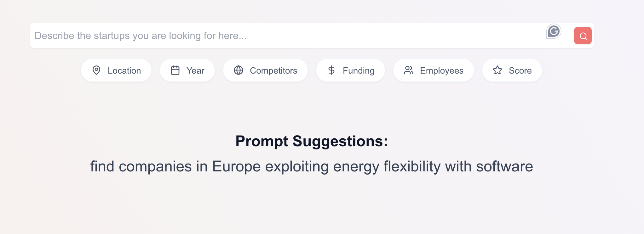Click the Prompt Suggestions heading
The height and width of the screenshot is (234, 644).
(312, 141)
